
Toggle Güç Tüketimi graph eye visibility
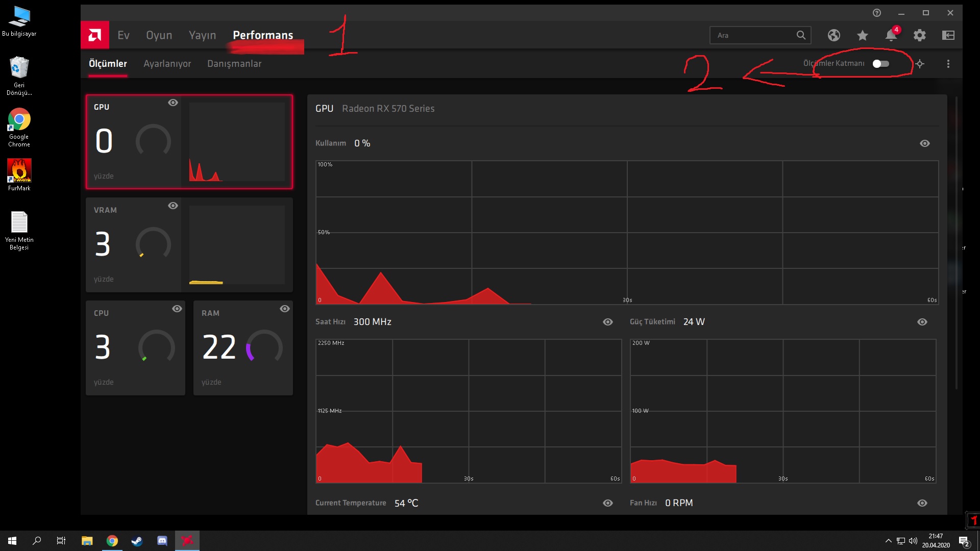[922, 322]
